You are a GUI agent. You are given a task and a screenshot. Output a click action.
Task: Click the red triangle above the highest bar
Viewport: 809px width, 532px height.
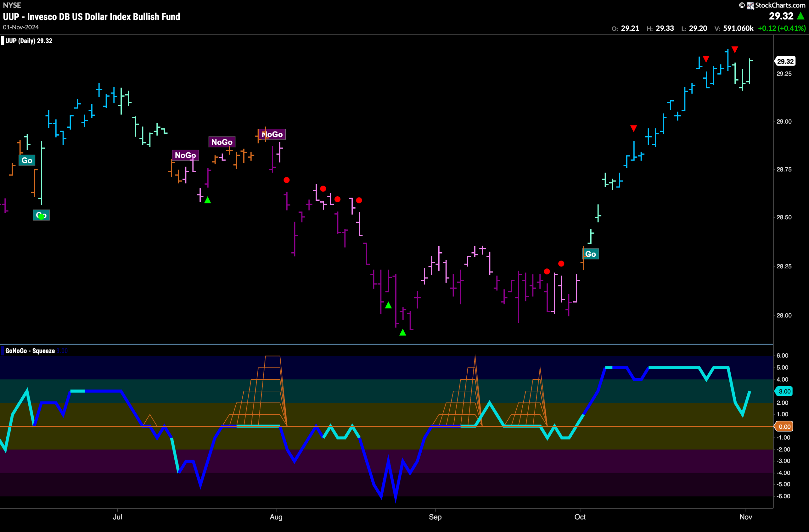pos(735,50)
